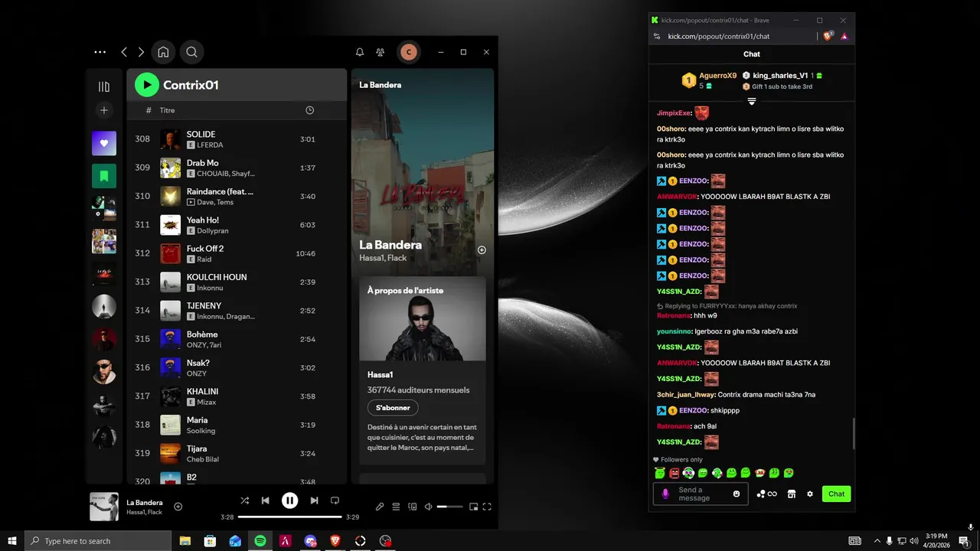
Task: Expand the pinned gifters dropdown in chat
Action: (752, 102)
